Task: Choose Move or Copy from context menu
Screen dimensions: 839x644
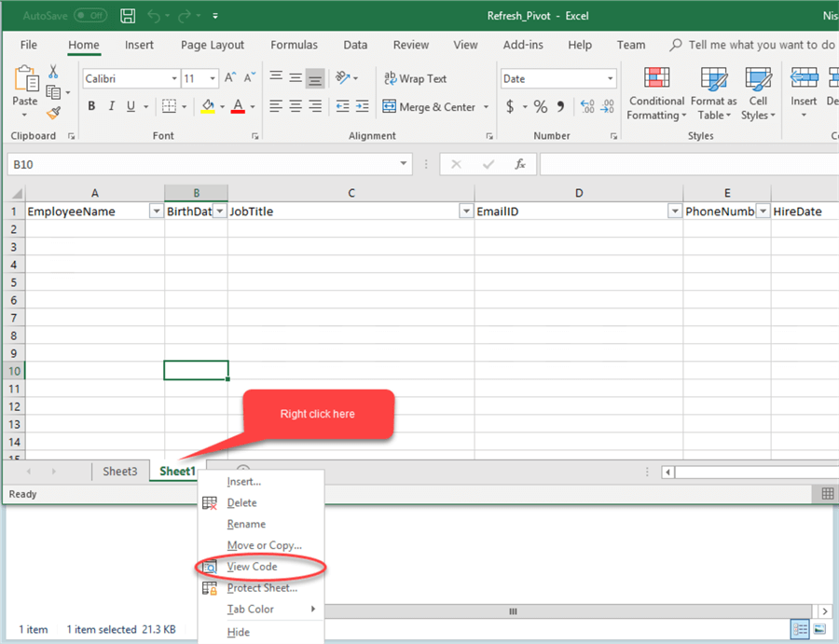Action: click(x=256, y=545)
